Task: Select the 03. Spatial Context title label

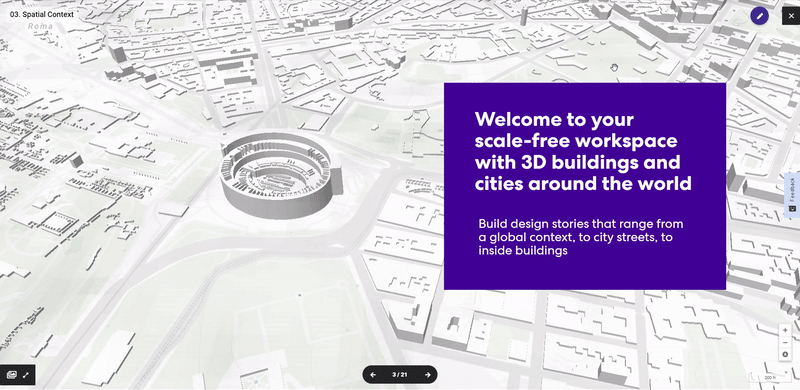Action: (x=42, y=14)
